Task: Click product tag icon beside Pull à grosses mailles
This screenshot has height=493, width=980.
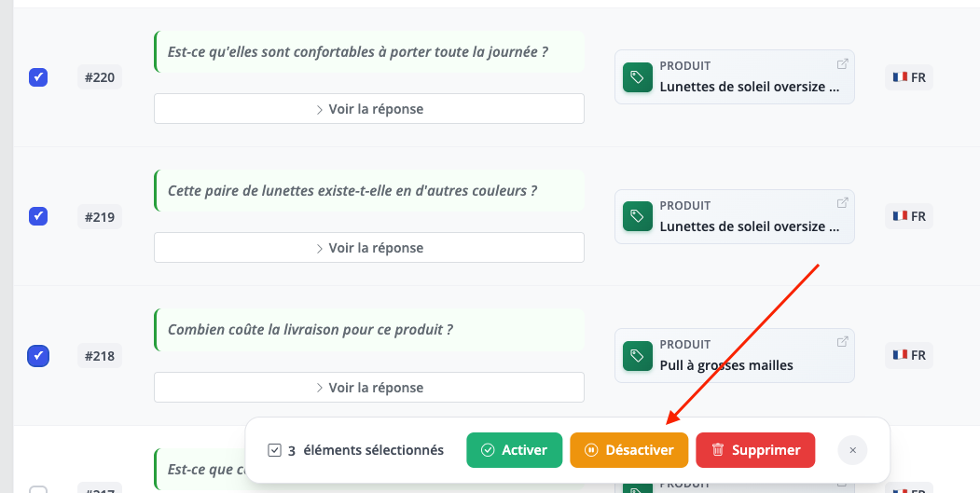Action: coord(637,355)
